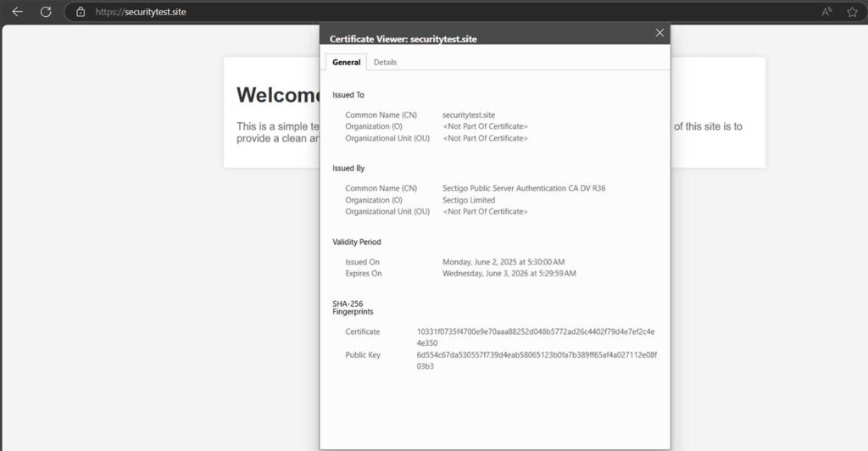Viewport: 868px width, 451px height.
Task: Select the Certificate SHA-256 fingerprint value
Action: click(536, 337)
